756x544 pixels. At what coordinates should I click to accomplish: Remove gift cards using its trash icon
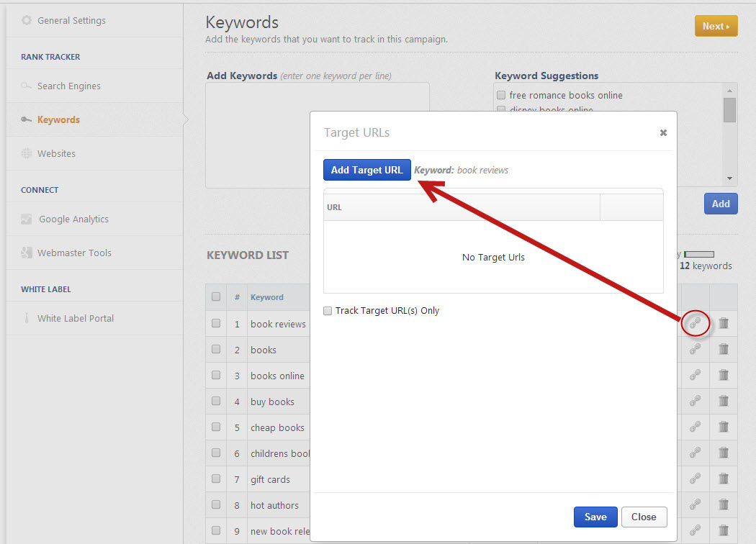pos(724,479)
